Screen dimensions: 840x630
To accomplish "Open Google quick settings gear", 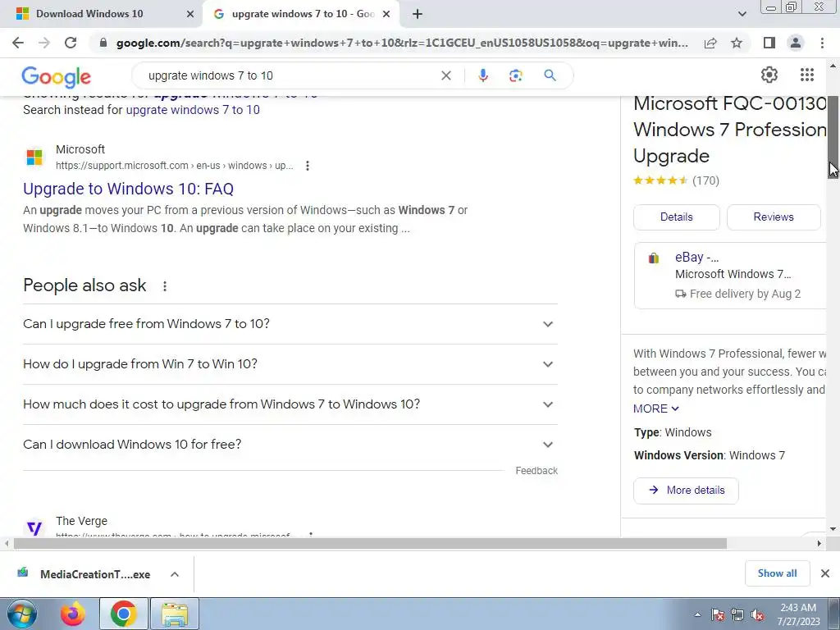I will 769,75.
